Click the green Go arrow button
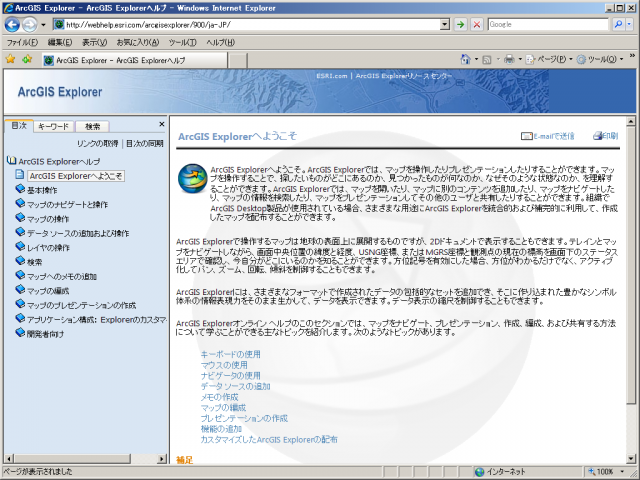Viewport: 640px width, 480px height. click(x=460, y=24)
